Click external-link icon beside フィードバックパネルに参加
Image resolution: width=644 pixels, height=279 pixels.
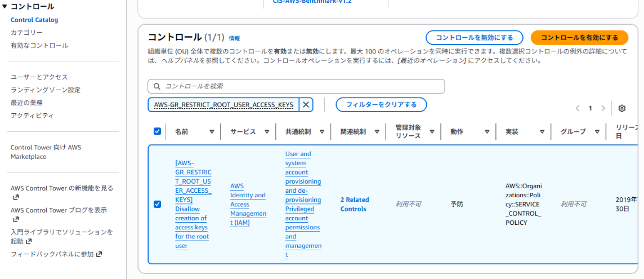coord(99,254)
